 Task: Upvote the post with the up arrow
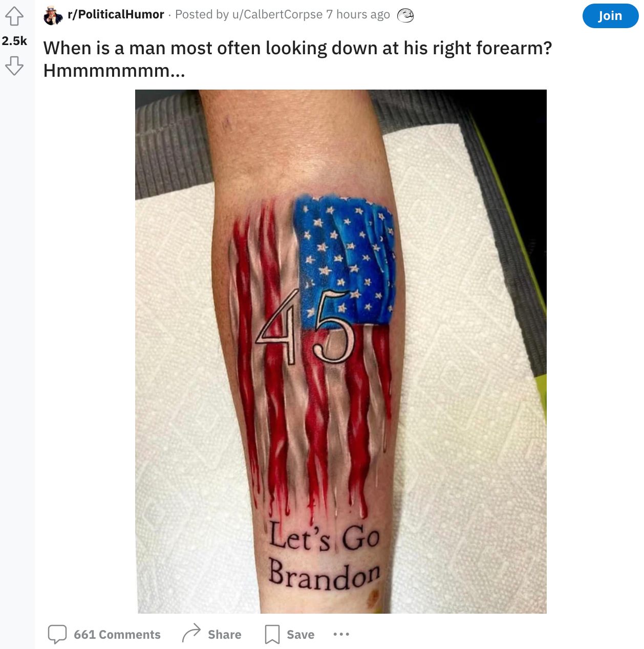pos(14,16)
